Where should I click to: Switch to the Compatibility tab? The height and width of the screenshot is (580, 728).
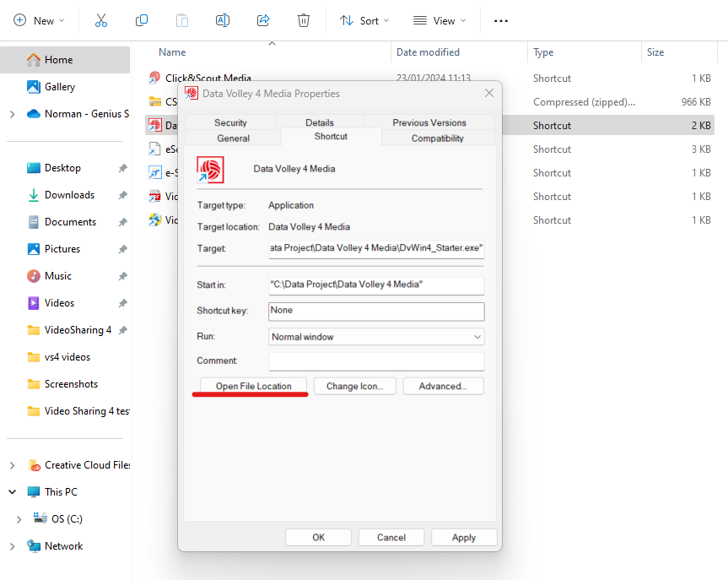[x=437, y=138]
